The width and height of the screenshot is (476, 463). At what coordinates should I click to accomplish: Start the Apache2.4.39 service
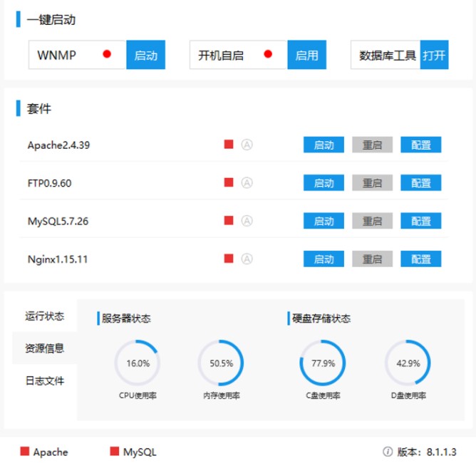click(324, 145)
